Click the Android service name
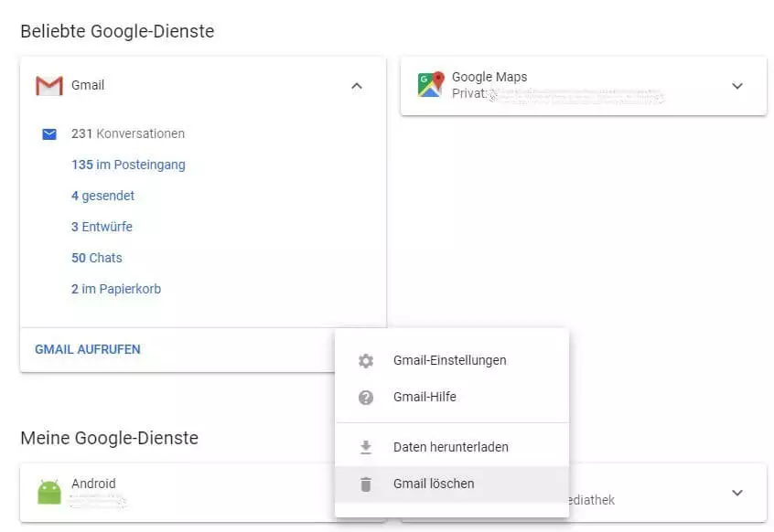Viewport: 774px width, 532px height. point(94,484)
